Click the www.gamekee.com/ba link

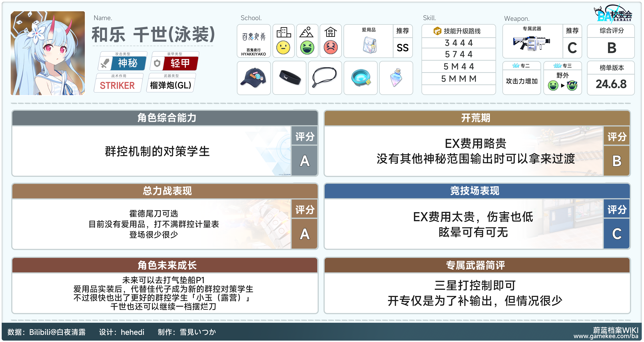point(606,336)
